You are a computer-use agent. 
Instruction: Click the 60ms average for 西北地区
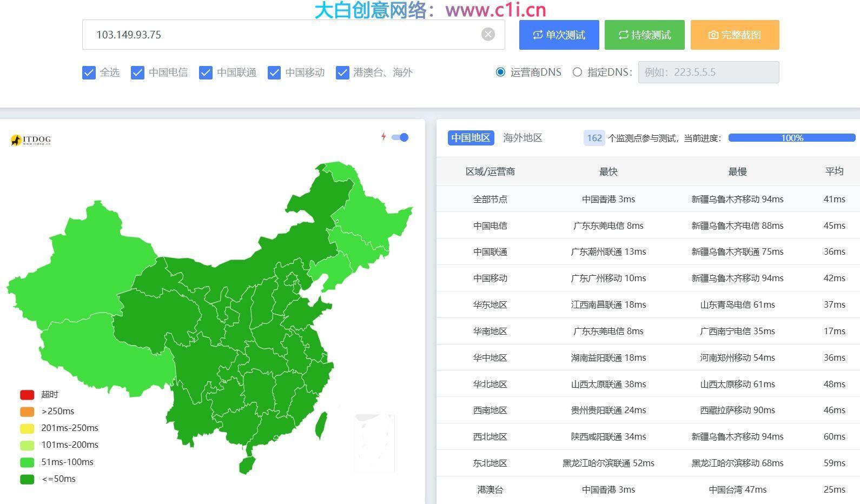click(834, 436)
